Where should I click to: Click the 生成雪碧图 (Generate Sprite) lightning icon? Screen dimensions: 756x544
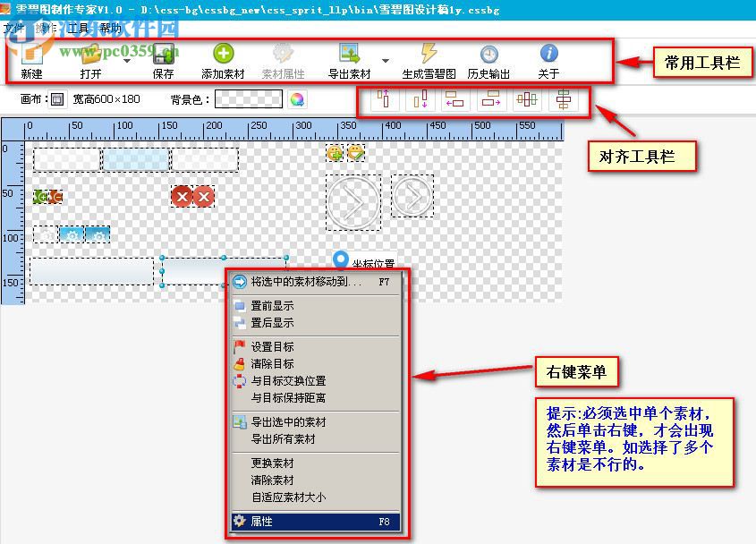click(427, 54)
